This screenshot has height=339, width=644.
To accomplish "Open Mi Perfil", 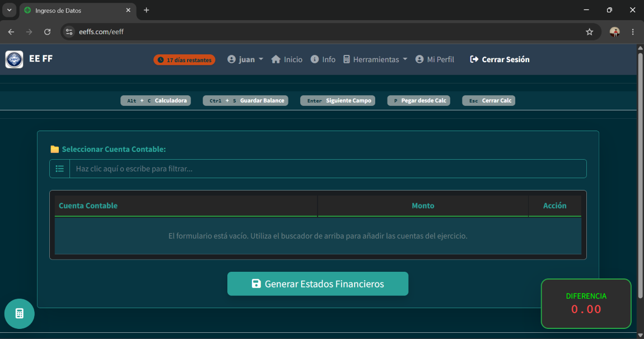I will coord(435,59).
